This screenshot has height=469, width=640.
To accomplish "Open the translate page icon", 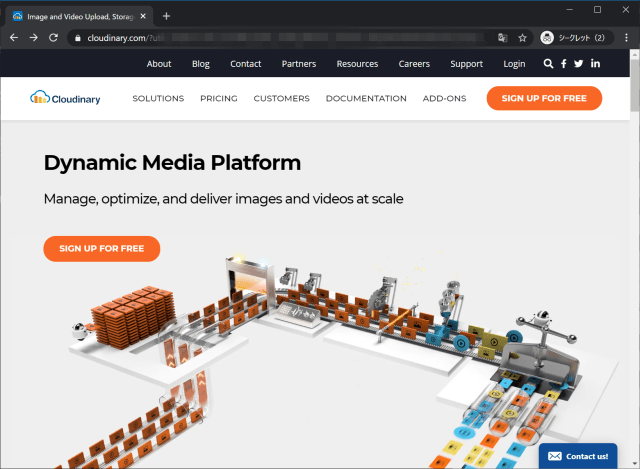I will [502, 38].
